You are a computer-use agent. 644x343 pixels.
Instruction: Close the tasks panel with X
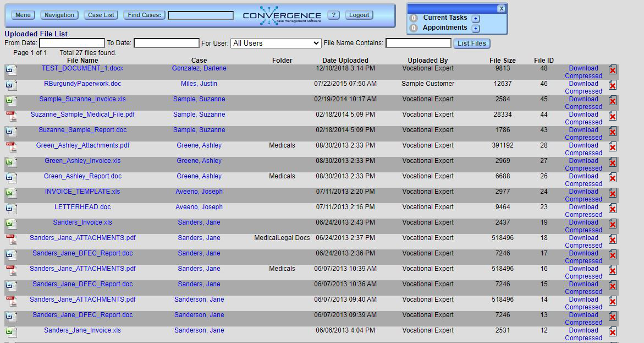[501, 8]
